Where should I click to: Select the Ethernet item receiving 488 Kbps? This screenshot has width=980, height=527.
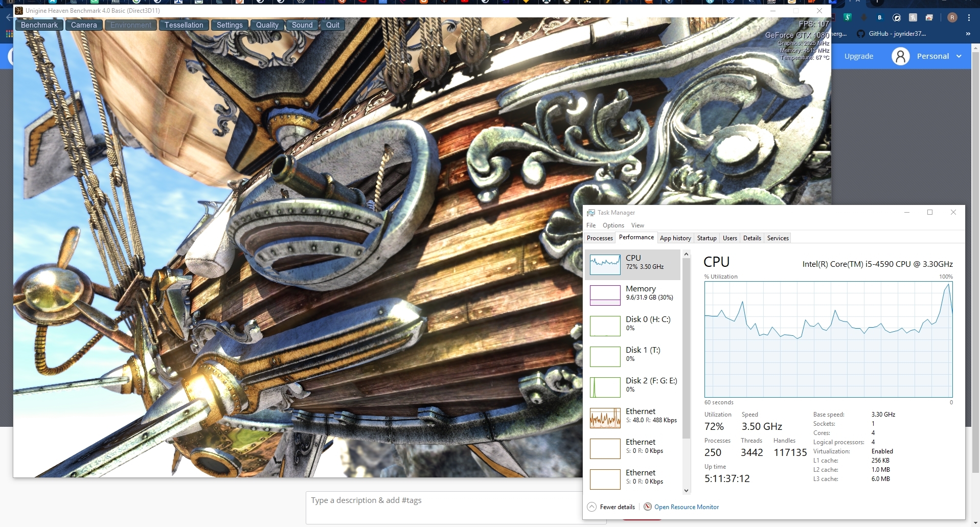pos(633,418)
